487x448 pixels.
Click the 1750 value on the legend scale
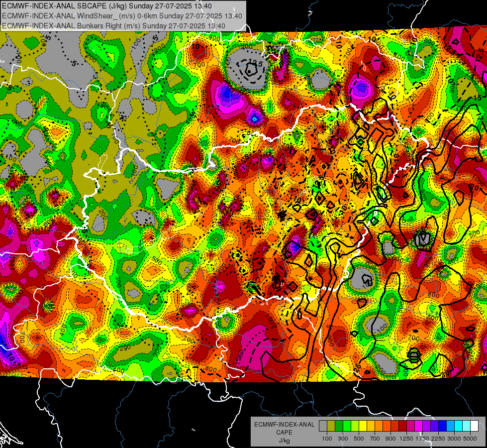(422, 439)
